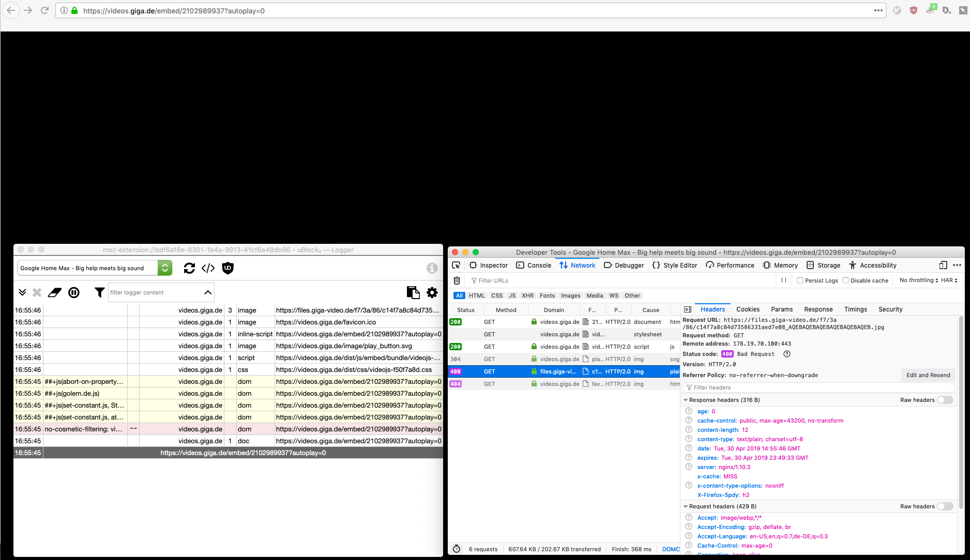Image resolution: width=970 pixels, height=560 pixels.
Task: Enable Persist Logs checkbox
Action: 800,280
